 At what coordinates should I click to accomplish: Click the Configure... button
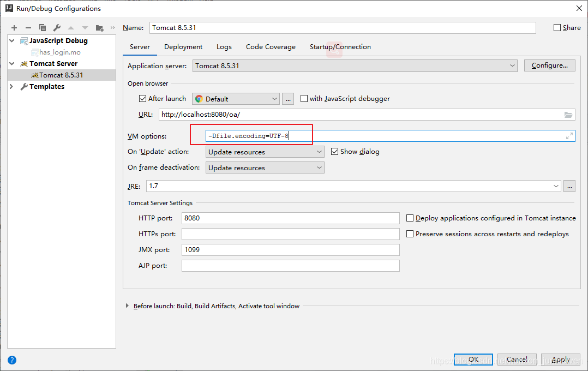[x=549, y=65]
